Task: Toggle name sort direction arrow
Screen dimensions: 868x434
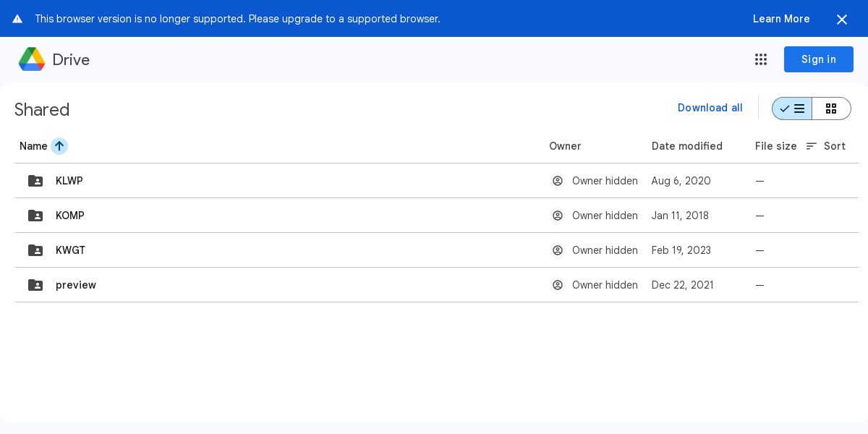Action: tap(59, 146)
